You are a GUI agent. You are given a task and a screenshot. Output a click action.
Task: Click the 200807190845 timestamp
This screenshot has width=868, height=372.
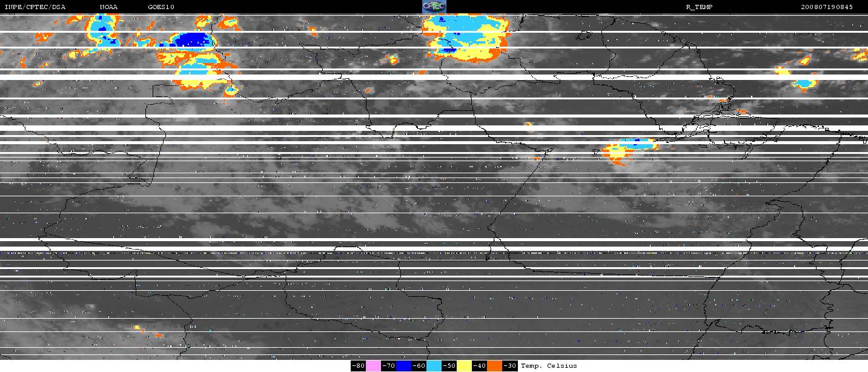pyautogui.click(x=827, y=7)
